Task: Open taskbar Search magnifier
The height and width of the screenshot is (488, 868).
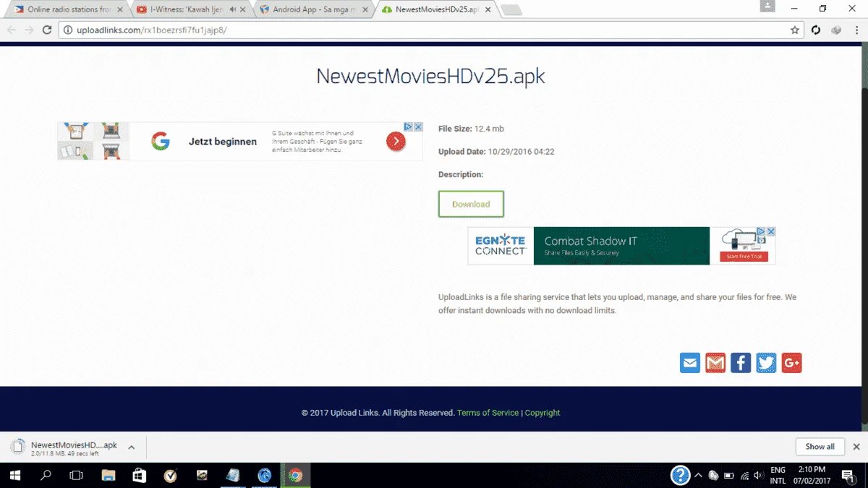Action: coord(46,475)
